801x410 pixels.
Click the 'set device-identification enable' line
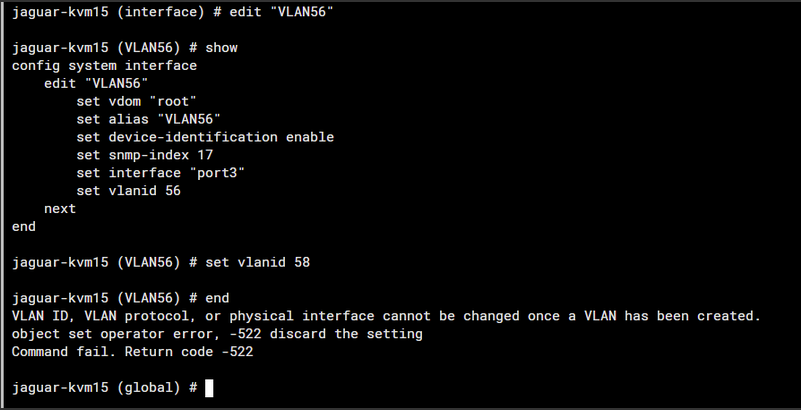coord(205,137)
